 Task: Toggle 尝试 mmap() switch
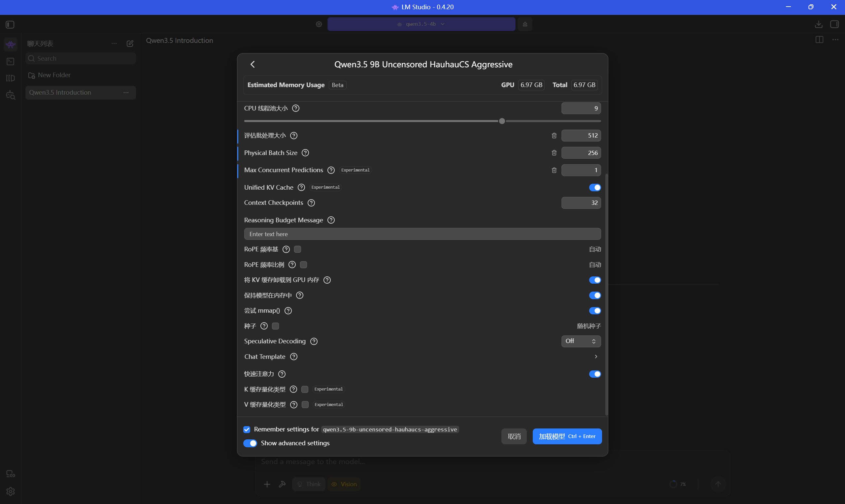[595, 311]
